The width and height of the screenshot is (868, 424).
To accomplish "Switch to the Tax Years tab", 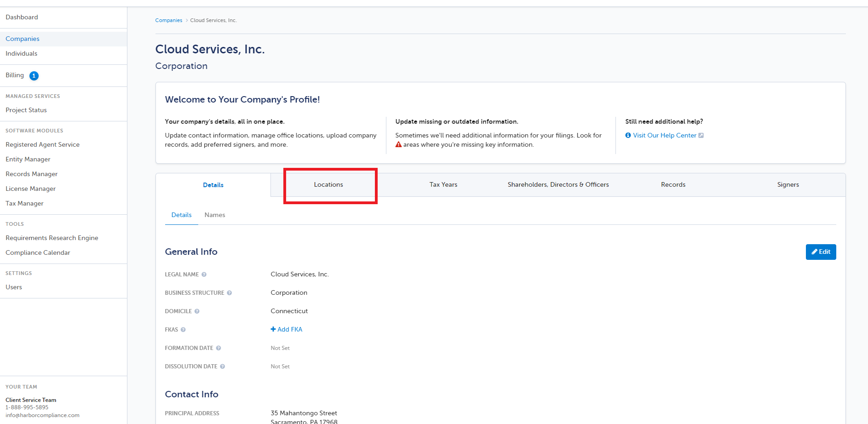I will point(443,184).
